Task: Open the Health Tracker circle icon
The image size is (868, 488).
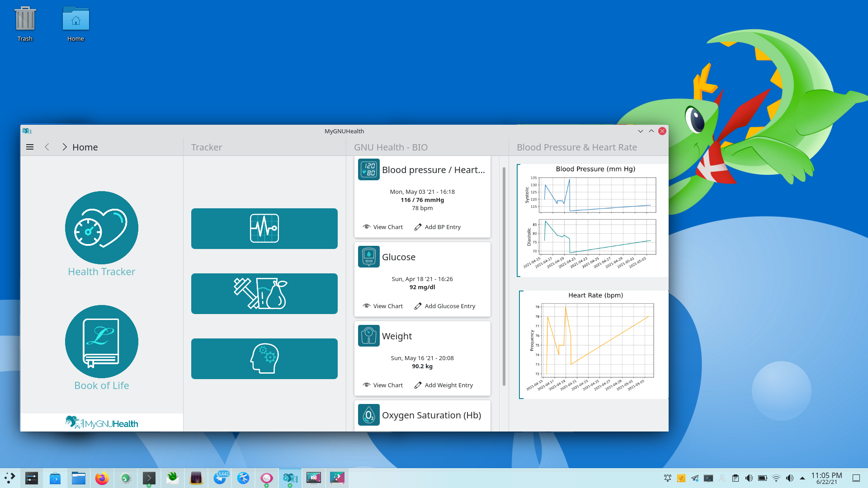Action: (x=101, y=228)
